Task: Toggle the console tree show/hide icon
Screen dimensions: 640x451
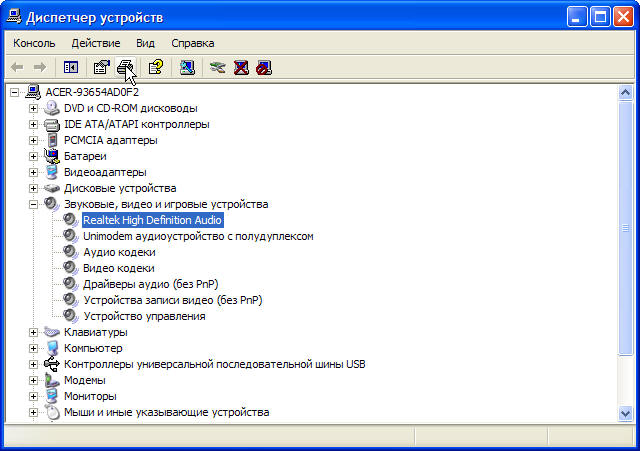Action: [x=71, y=67]
